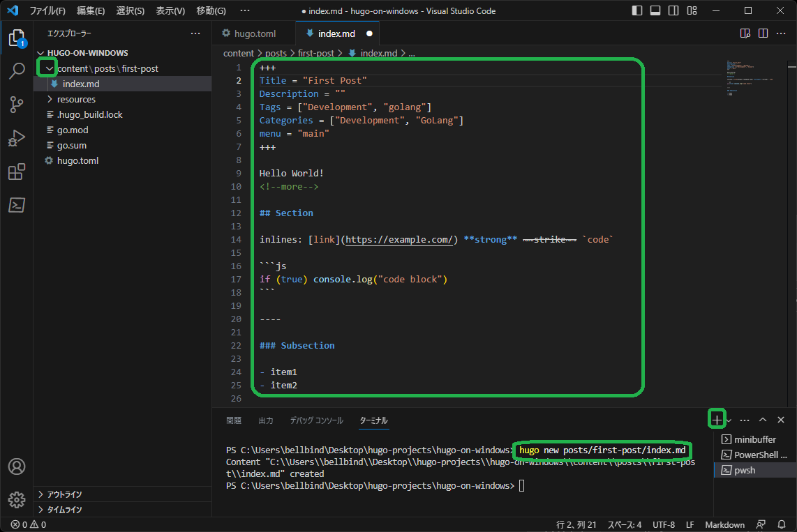The width and height of the screenshot is (797, 532).
Task: Open terminal panel more actions ellipsis
Action: [745, 420]
